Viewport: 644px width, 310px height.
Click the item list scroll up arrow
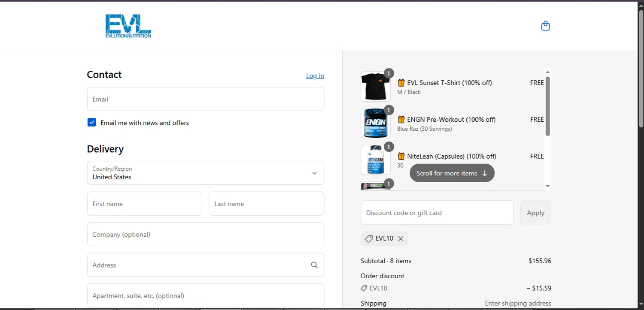547,72
